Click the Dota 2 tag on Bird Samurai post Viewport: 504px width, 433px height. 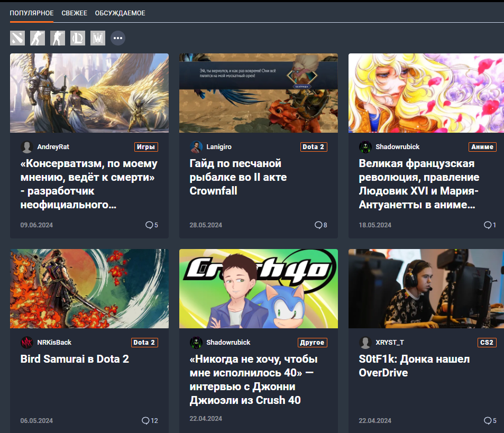click(144, 343)
